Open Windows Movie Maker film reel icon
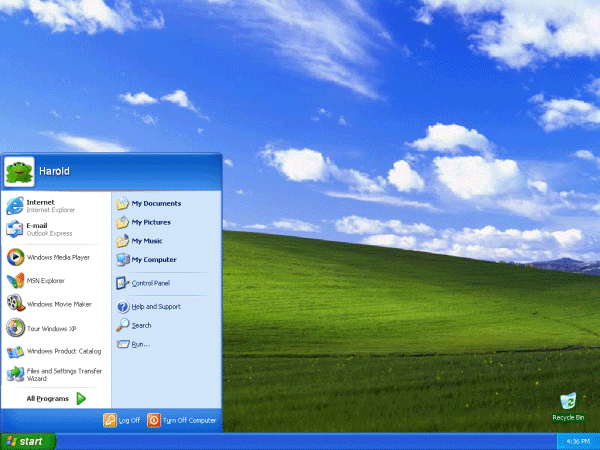The height and width of the screenshot is (450, 600). tap(15, 303)
